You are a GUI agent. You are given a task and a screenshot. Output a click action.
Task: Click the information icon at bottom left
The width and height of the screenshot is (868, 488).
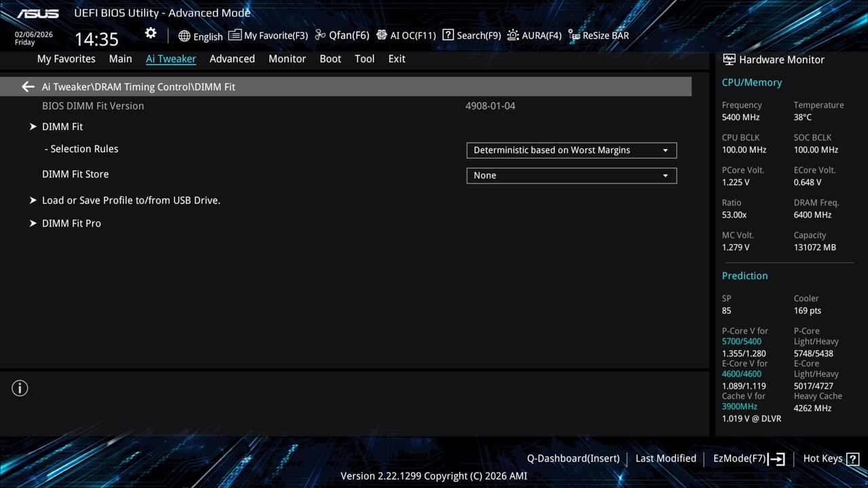(x=20, y=388)
